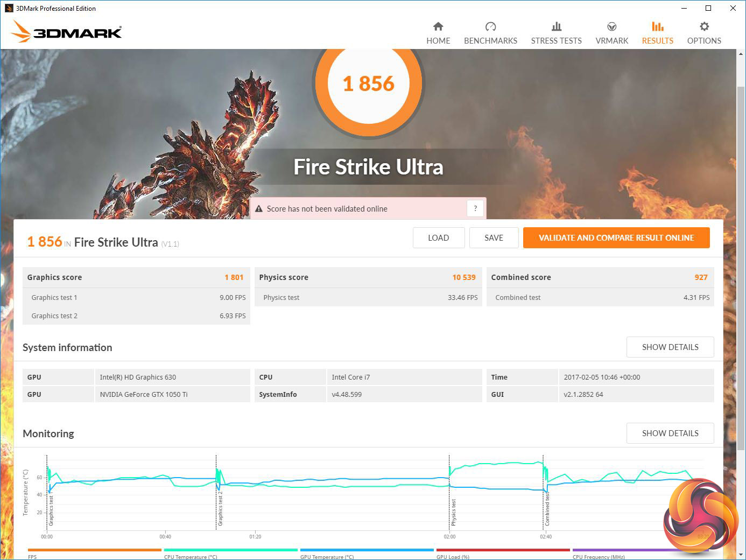Select the Graphics test 1 row
The width and height of the screenshot is (746, 560).
tap(136, 297)
